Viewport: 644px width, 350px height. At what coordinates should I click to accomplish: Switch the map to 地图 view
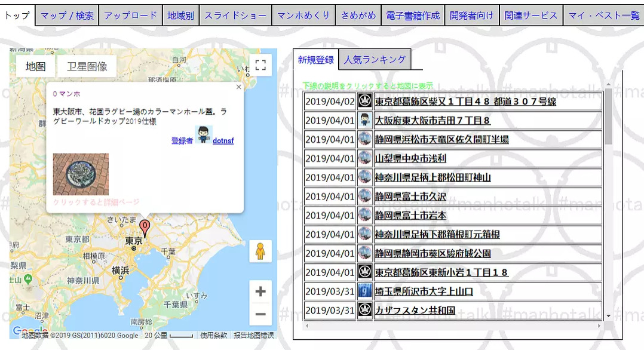pyautogui.click(x=35, y=66)
